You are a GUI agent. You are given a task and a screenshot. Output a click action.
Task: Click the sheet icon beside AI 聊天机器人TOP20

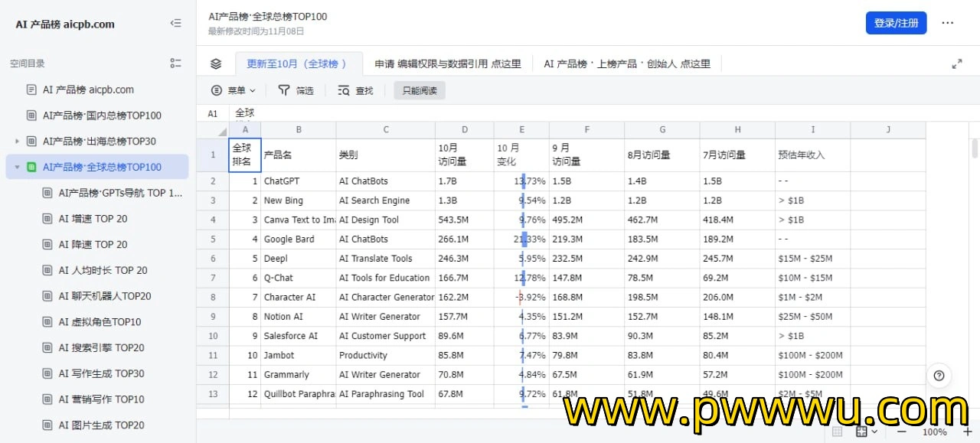(x=47, y=296)
